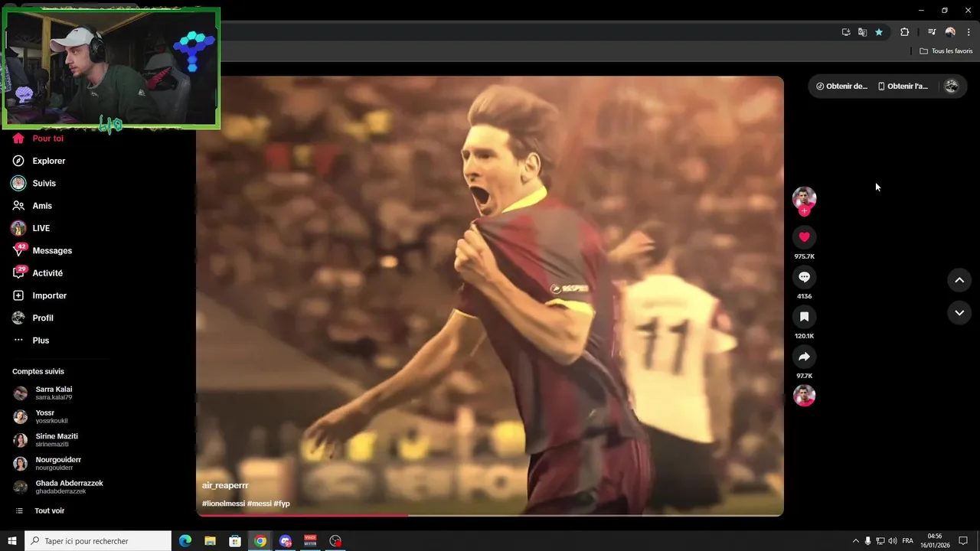
Task: Follow creator with red plus badge
Action: [x=804, y=211]
